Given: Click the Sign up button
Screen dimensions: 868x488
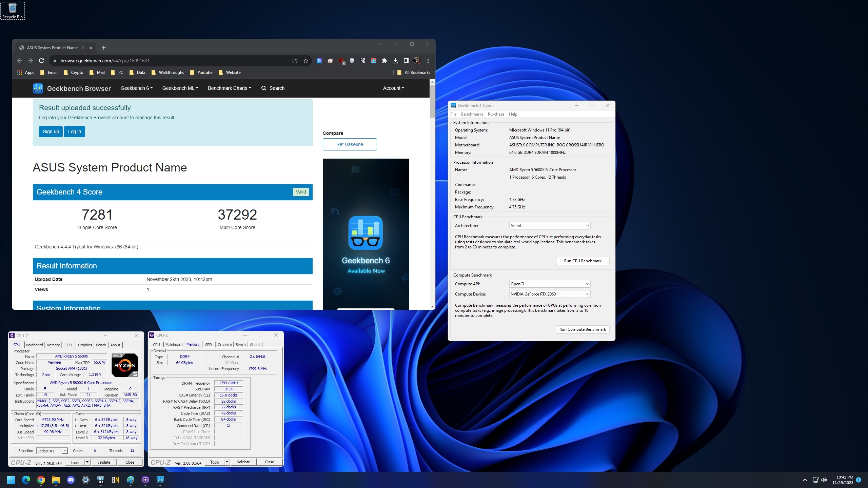Looking at the screenshot, I should click(x=51, y=131).
